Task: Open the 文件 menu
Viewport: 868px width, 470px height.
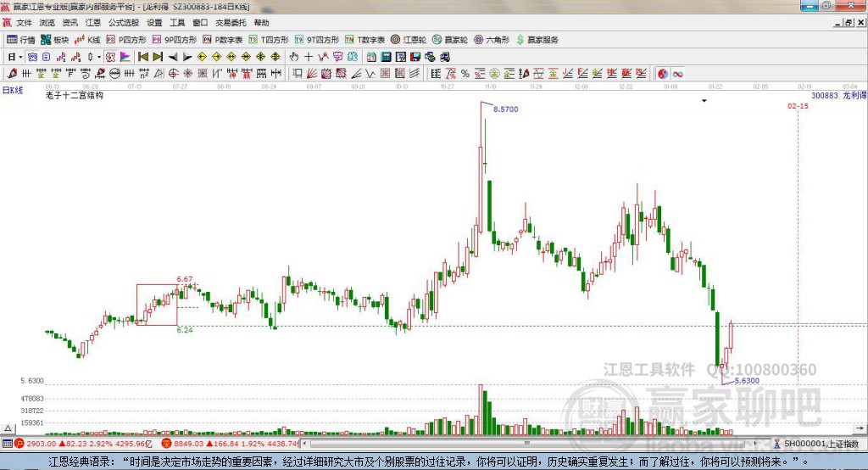Action: (24, 23)
